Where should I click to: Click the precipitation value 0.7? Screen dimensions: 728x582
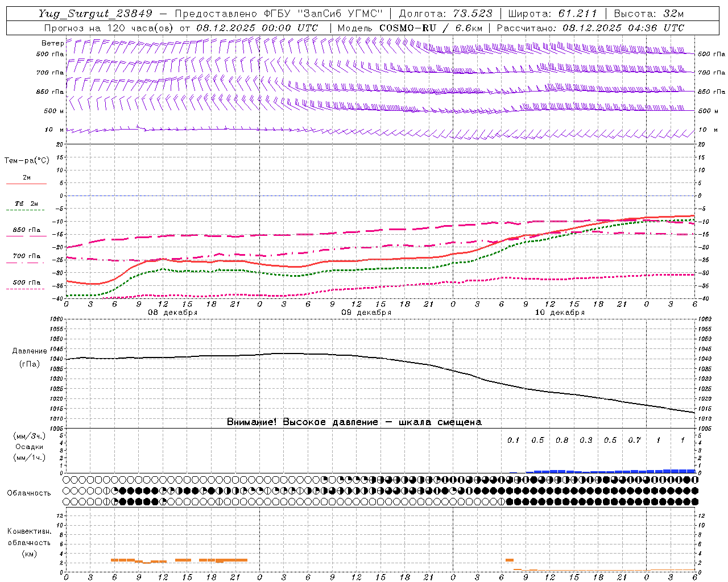tap(634, 440)
